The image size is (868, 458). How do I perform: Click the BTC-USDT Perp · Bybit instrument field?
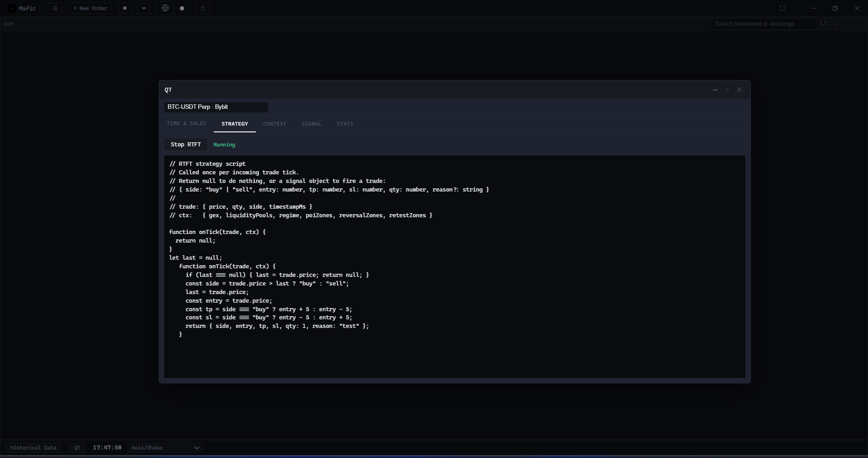216,107
